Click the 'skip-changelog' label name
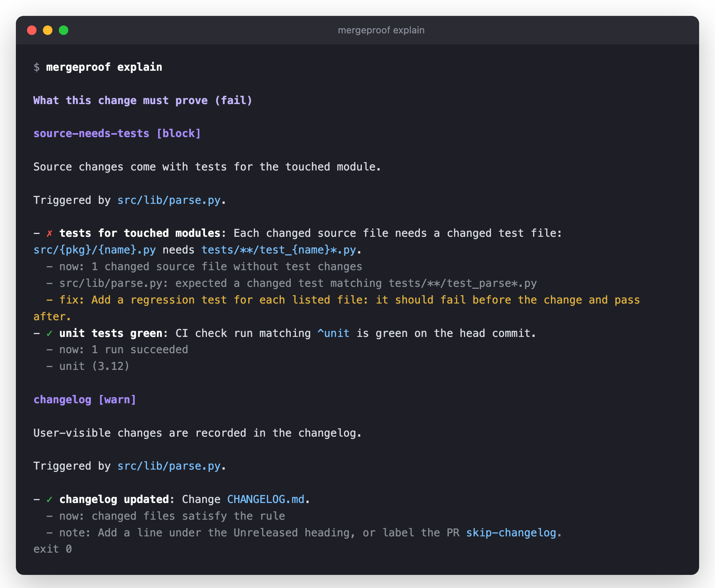The width and height of the screenshot is (715, 588). pyautogui.click(x=511, y=533)
